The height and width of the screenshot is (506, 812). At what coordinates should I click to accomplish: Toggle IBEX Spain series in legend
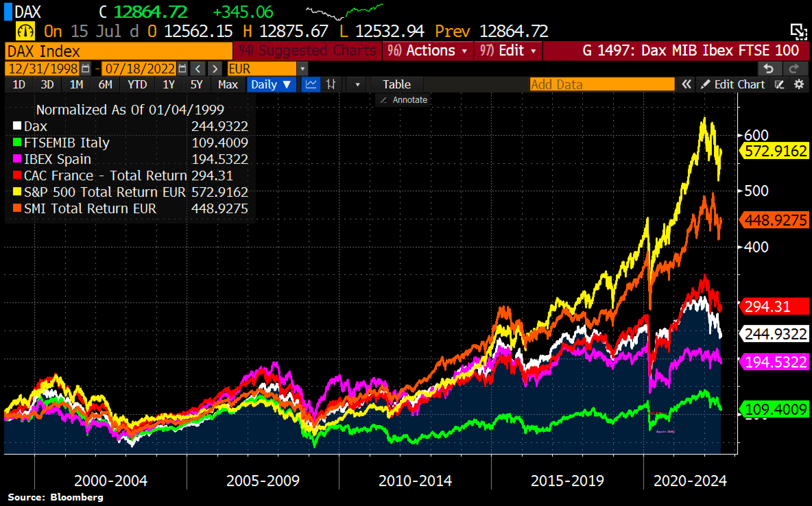(x=57, y=159)
